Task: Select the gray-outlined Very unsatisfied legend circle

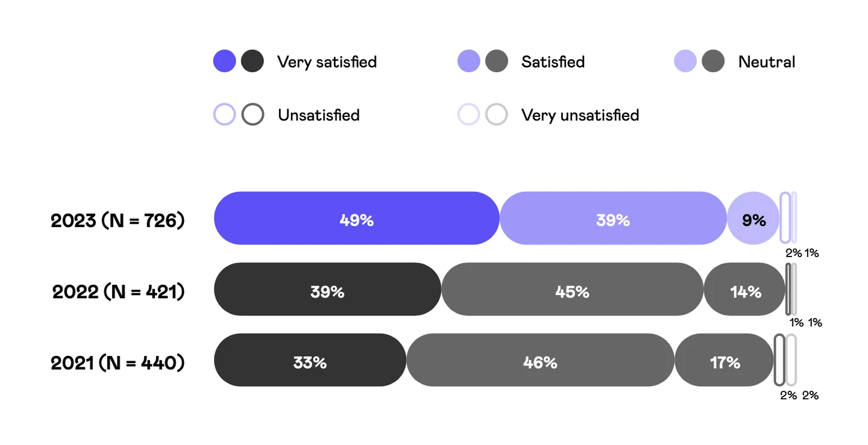Action: 497,114
